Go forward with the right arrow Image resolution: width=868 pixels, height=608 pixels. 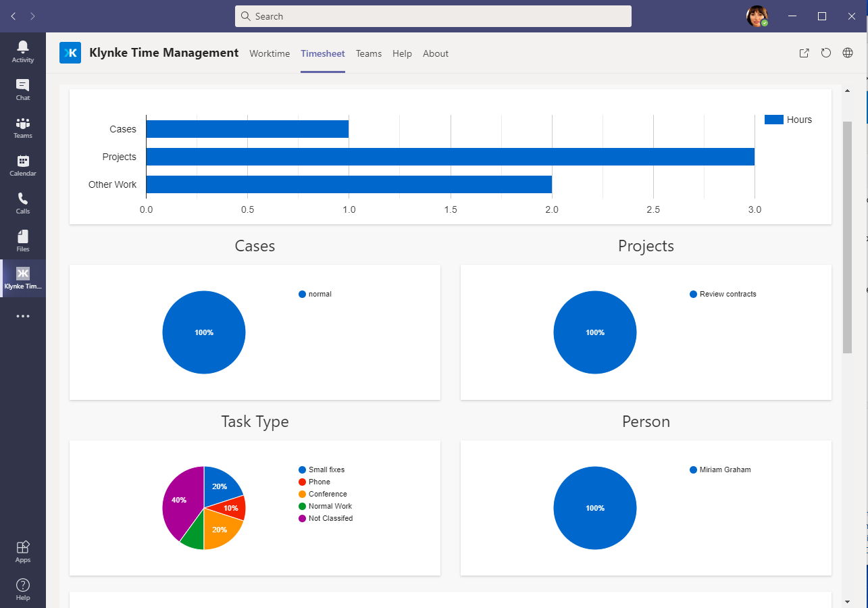coord(33,16)
